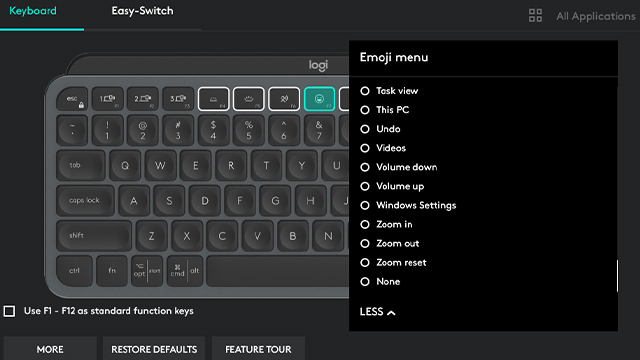This screenshot has height=360, width=640.
Task: Click the action list scrollbar thumb
Action: tap(617, 276)
